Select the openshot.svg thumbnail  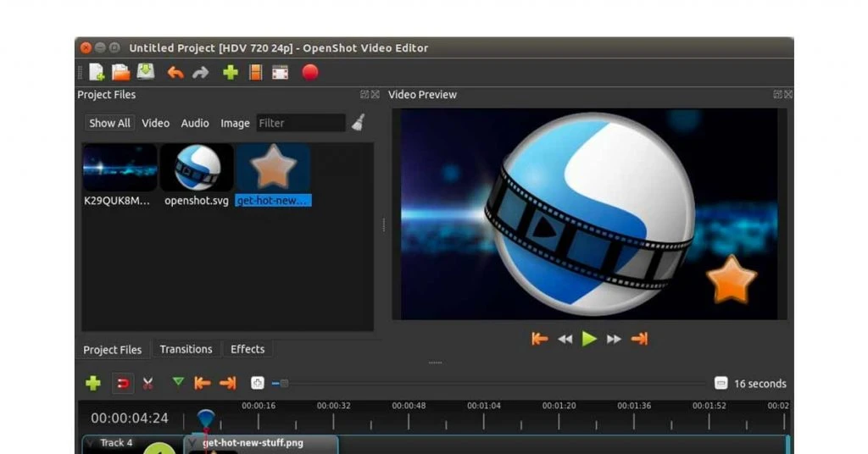197,168
